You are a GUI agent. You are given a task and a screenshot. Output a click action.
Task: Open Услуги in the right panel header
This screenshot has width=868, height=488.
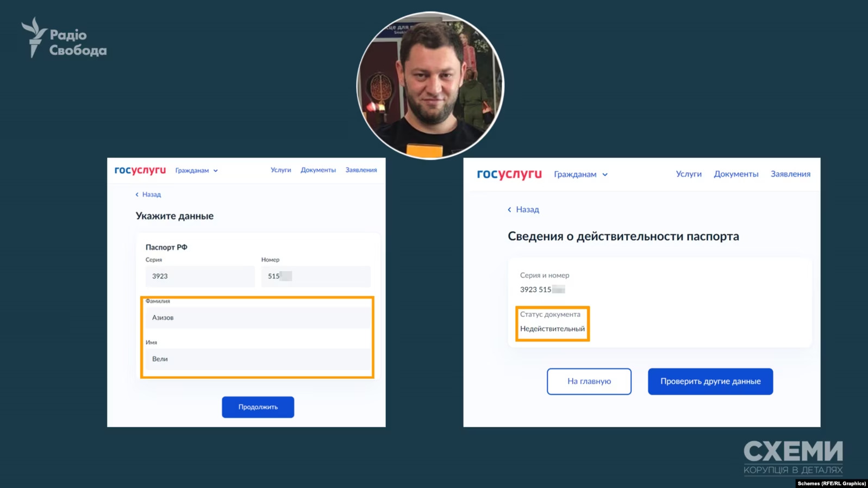(x=689, y=174)
